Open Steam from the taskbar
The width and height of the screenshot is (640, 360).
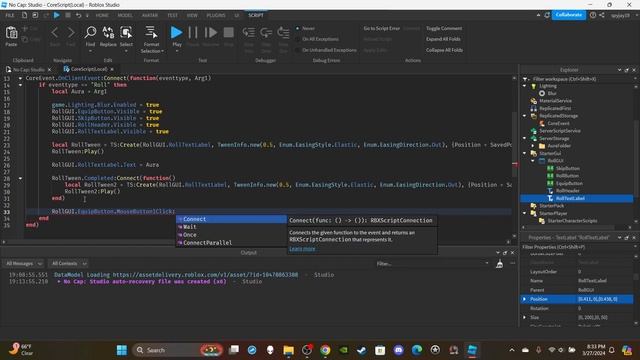tap(362, 350)
